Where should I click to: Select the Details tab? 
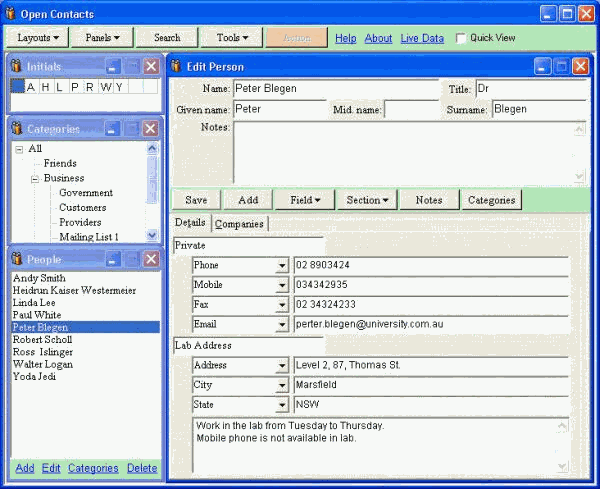[x=190, y=223]
